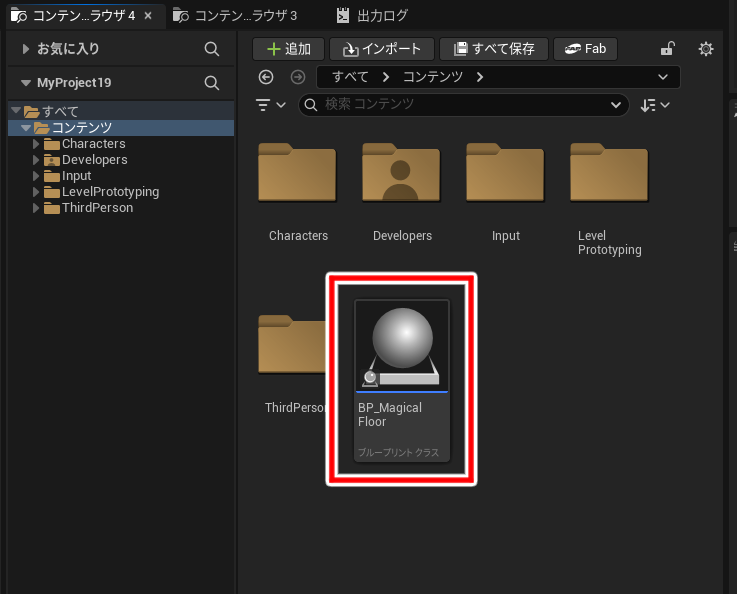Switch to コンテンツブラウザ 3 tab
Viewport: 737px width, 594px height.
pos(235,16)
